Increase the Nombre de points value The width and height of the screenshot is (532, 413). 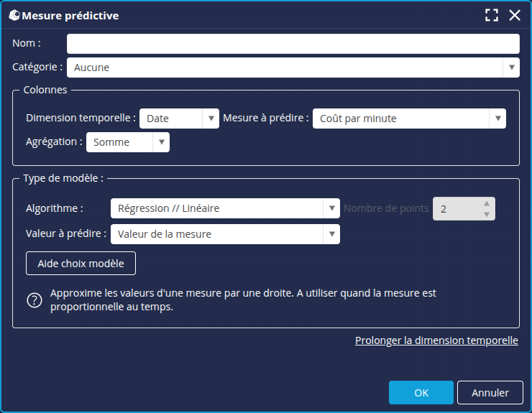[x=487, y=203]
